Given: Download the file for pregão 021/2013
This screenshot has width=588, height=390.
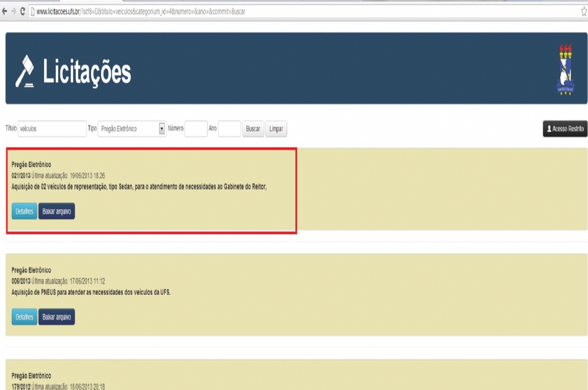Looking at the screenshot, I should click(x=56, y=211).
